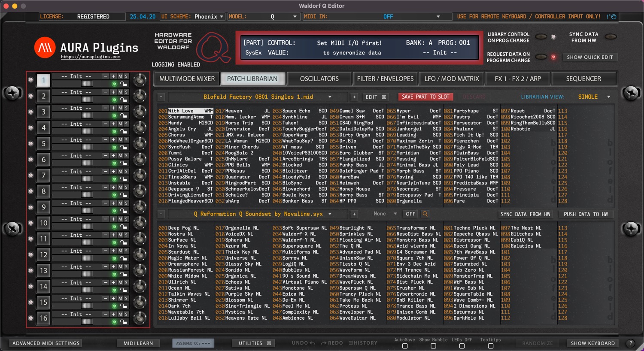Toggle Request Data on Program Change switch

(x=541, y=57)
